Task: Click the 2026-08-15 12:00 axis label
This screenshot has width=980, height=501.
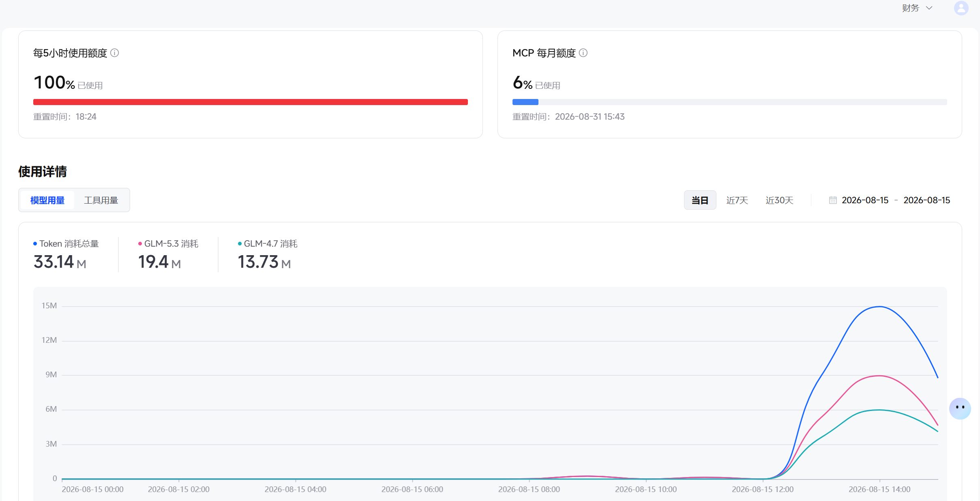Action: tap(763, 489)
